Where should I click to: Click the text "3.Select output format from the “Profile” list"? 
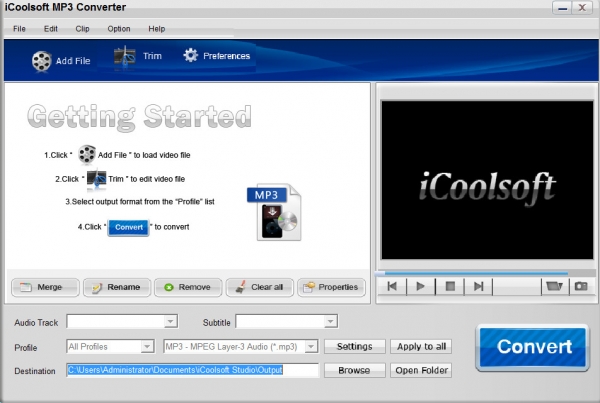click(140, 202)
